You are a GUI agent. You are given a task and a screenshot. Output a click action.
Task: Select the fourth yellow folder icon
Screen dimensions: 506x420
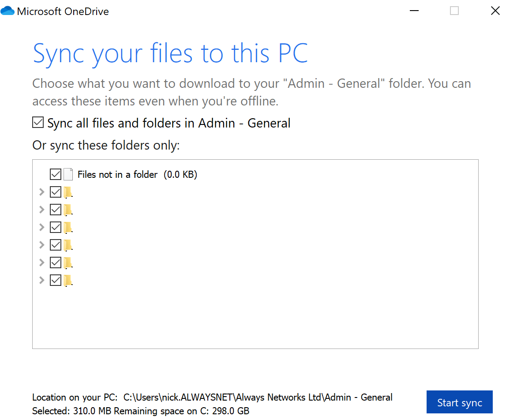(x=68, y=245)
